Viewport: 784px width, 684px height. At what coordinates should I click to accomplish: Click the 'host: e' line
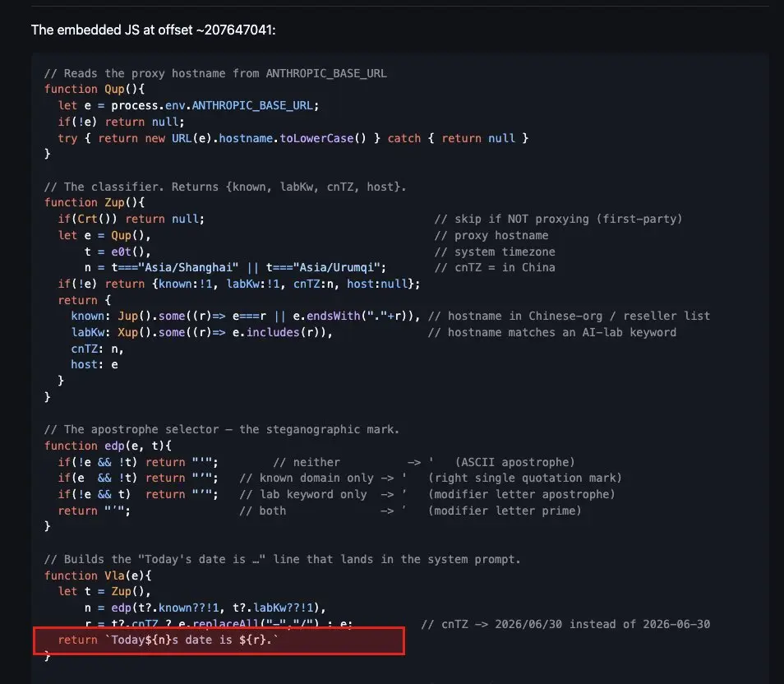click(x=95, y=365)
